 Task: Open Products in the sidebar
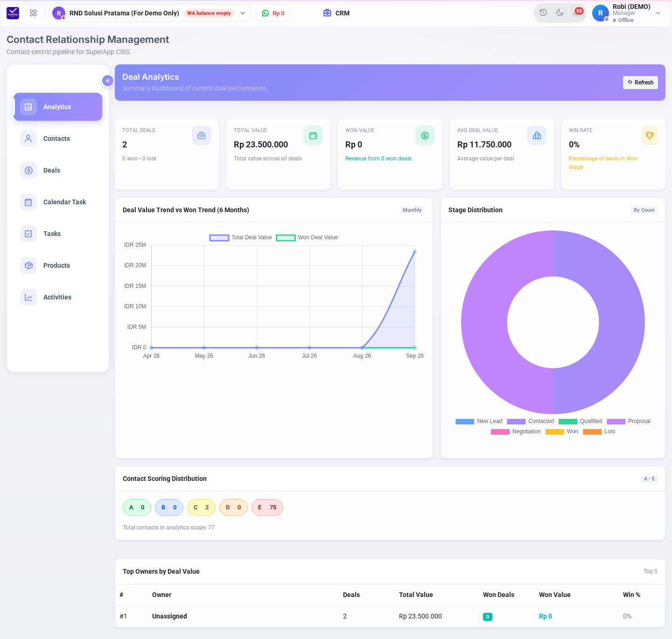pos(58,265)
